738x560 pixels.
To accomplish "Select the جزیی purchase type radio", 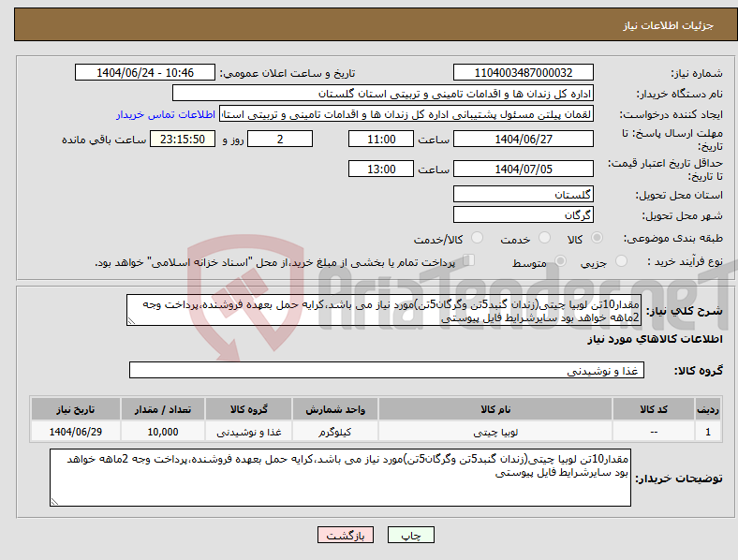I will tap(621, 260).
